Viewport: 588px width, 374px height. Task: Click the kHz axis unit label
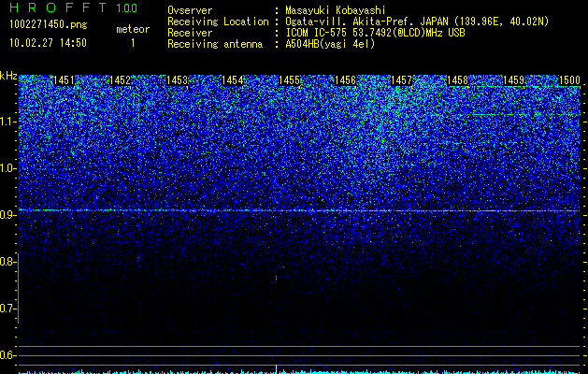tap(8, 76)
